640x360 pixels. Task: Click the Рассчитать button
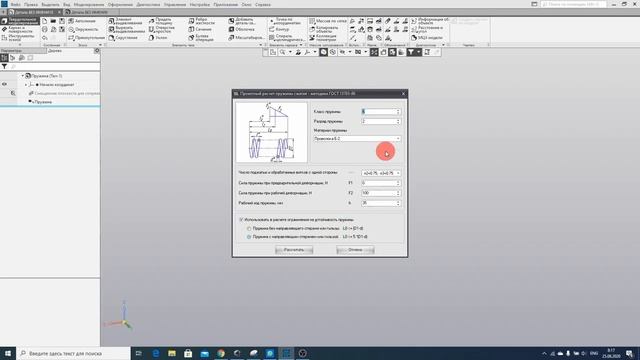coord(294,249)
